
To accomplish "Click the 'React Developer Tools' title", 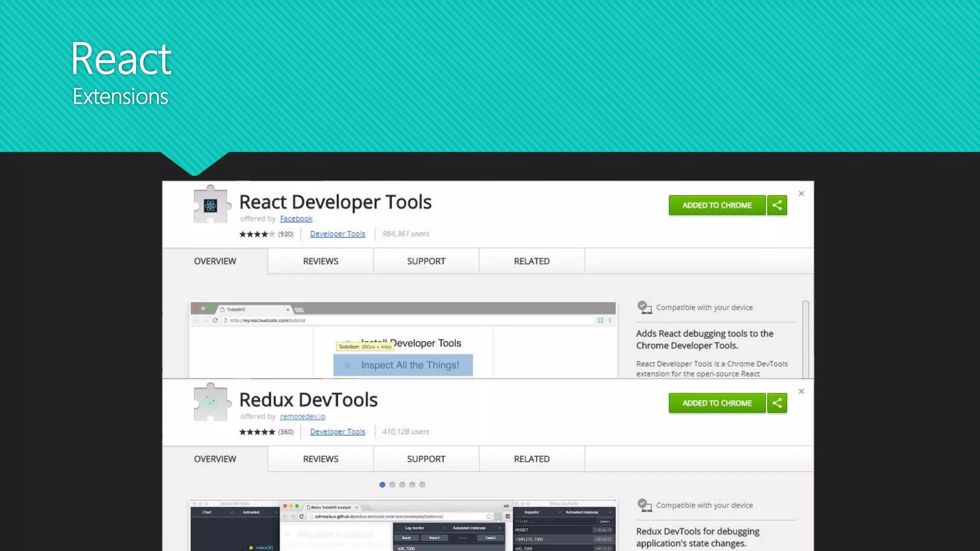I will [335, 202].
